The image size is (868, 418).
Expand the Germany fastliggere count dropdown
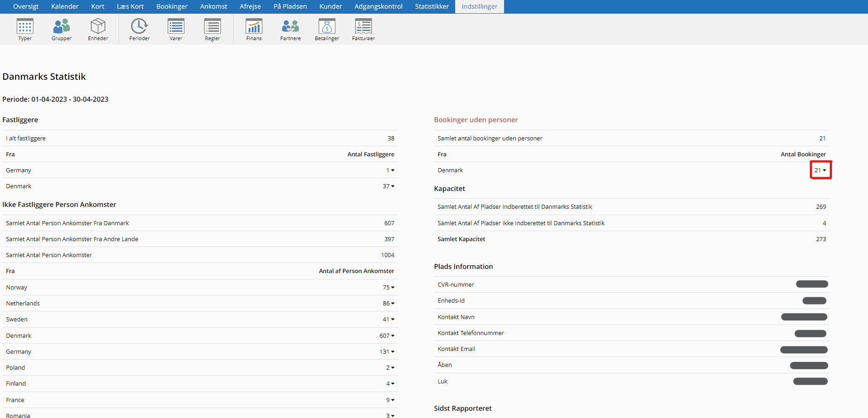(390, 170)
